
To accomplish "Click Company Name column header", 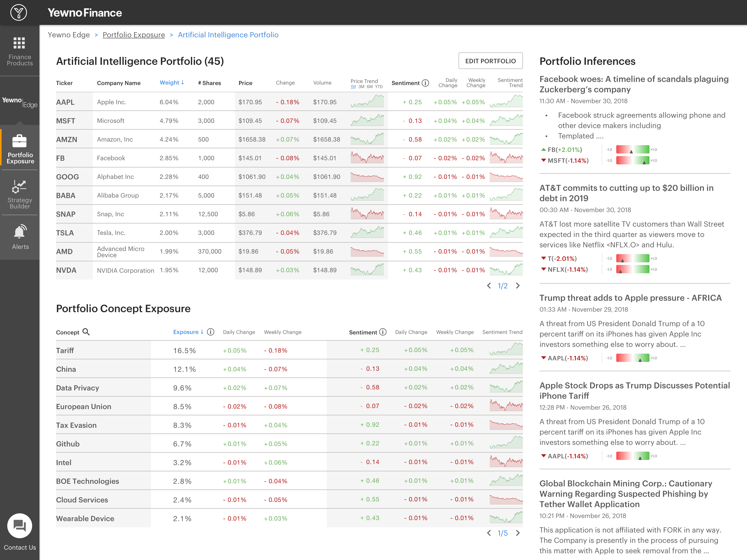I will point(119,83).
